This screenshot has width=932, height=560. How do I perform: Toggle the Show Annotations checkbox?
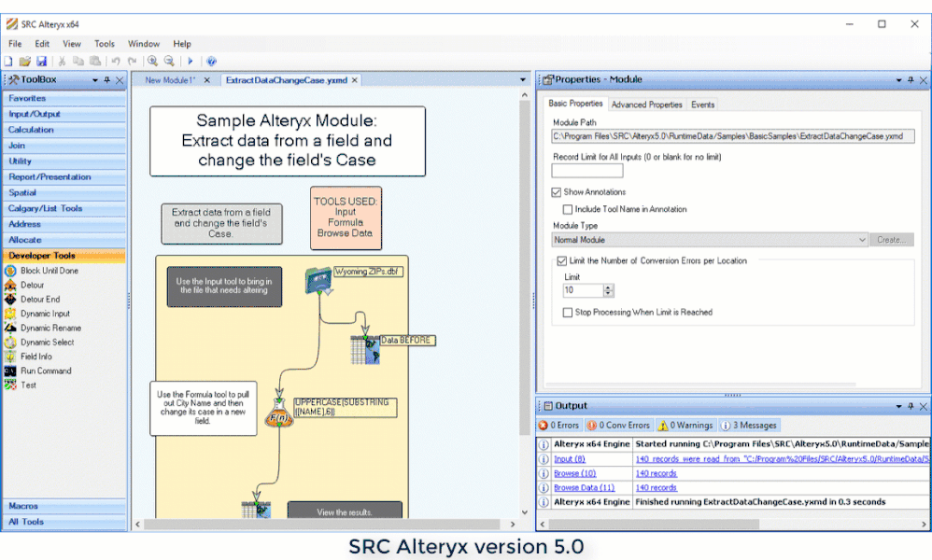tap(557, 192)
